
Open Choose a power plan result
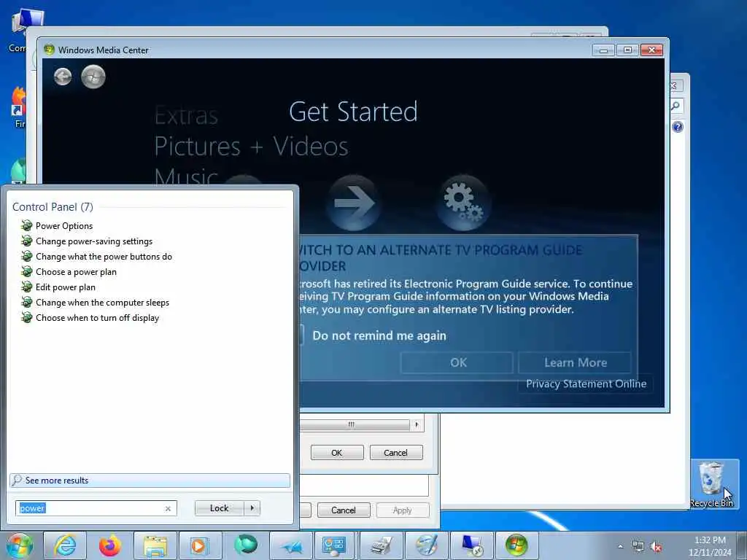76,271
